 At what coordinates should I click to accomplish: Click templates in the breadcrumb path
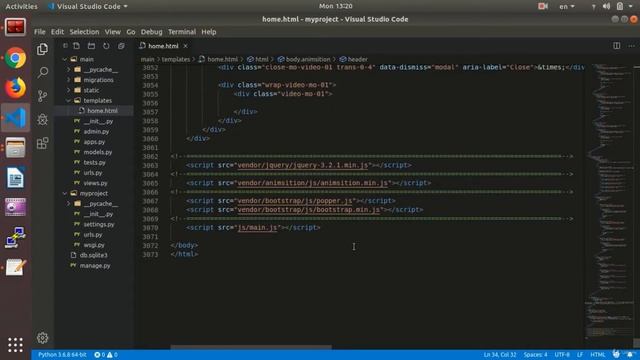(176, 59)
